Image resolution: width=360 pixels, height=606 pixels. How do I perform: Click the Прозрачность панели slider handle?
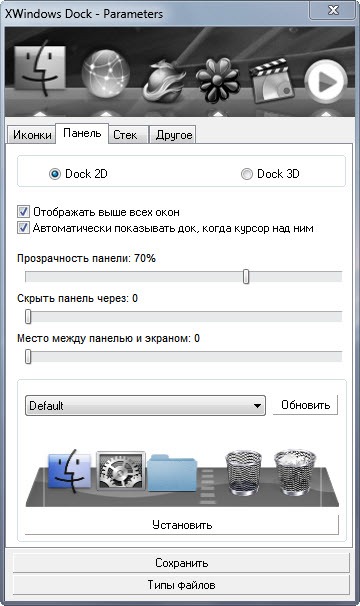pos(246,277)
